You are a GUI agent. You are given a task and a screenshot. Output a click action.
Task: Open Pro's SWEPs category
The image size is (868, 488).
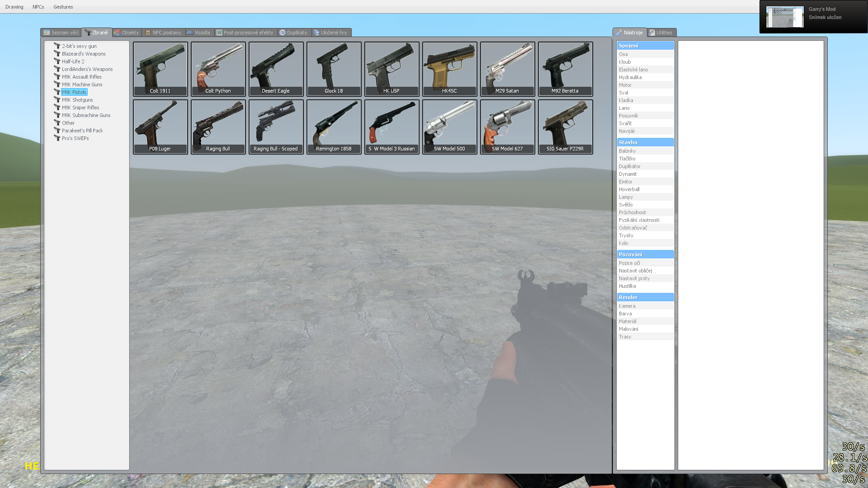point(75,138)
